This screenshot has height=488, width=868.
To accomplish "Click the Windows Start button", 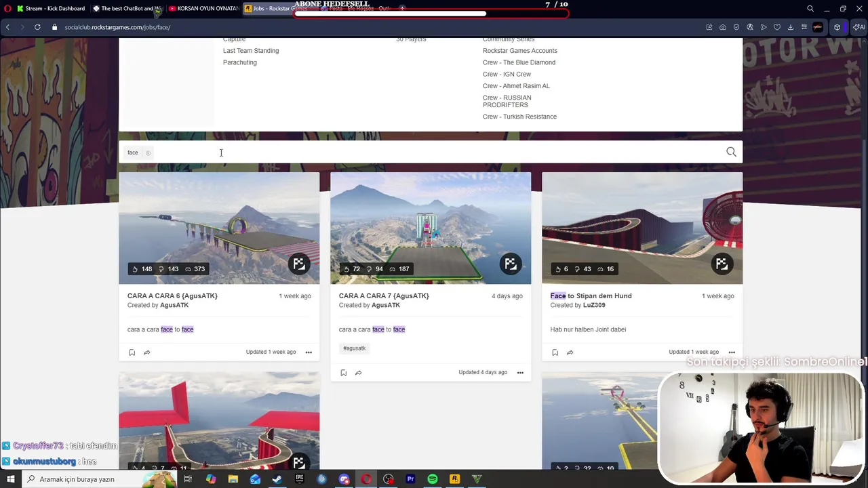I will pyautogui.click(x=10, y=479).
